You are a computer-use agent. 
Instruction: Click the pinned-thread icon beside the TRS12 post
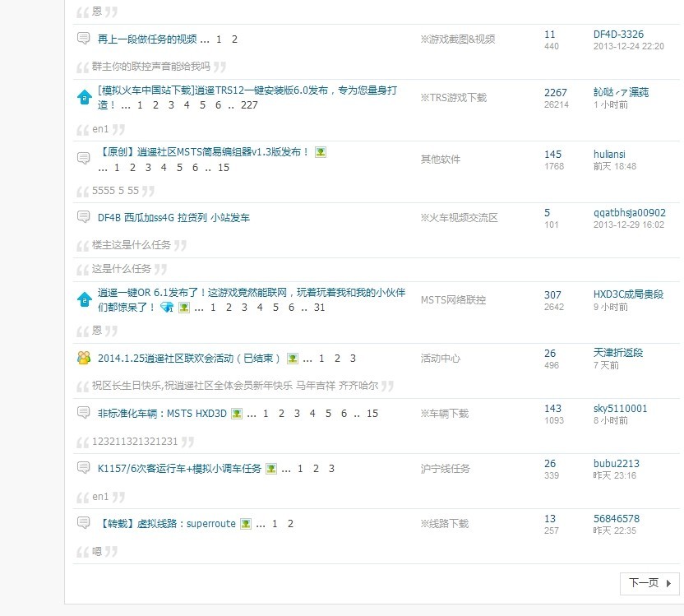(84, 97)
